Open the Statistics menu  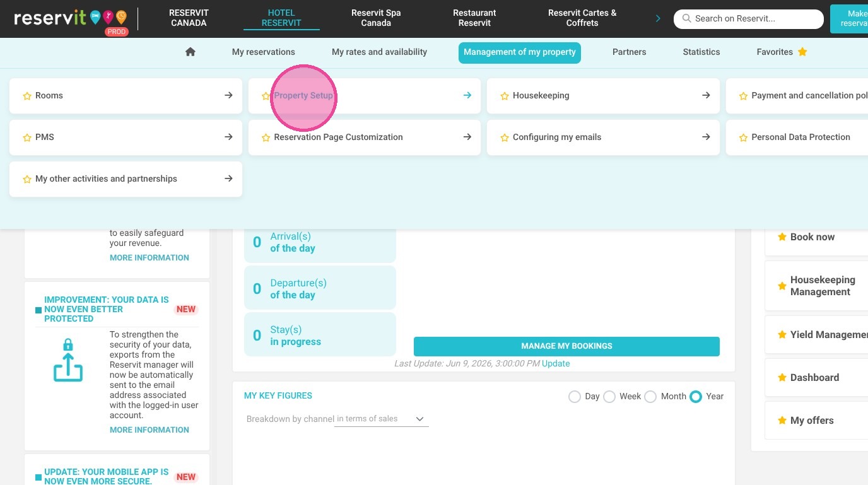701,52
